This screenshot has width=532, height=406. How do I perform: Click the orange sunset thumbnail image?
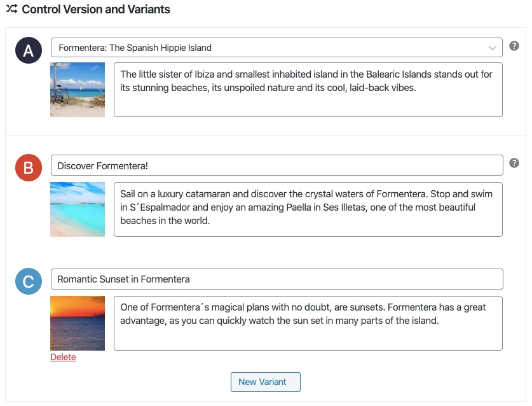pyautogui.click(x=78, y=323)
